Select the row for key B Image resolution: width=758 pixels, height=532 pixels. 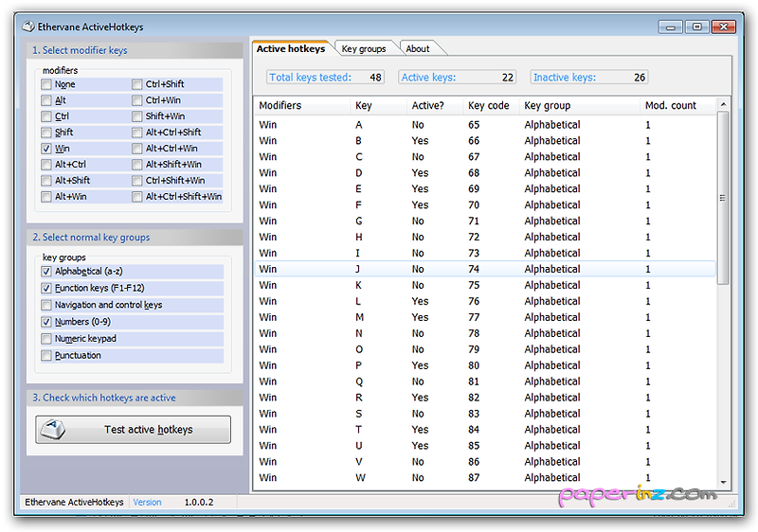point(485,141)
